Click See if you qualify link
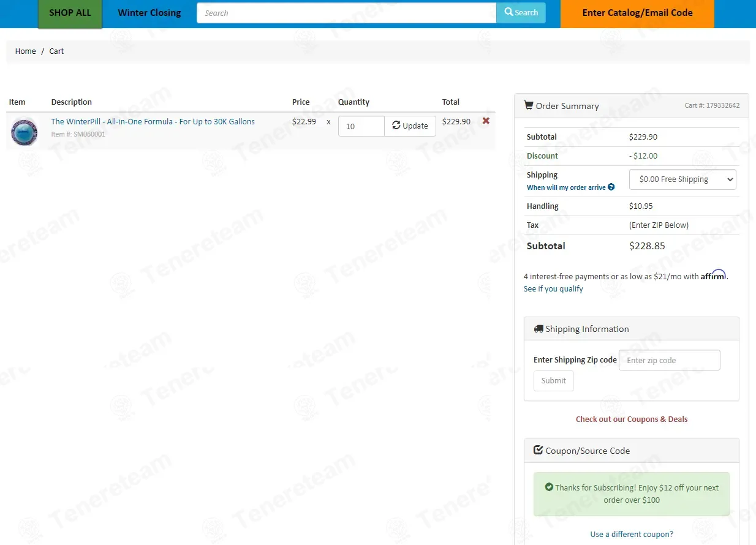Image resolution: width=756 pixels, height=545 pixels. [553, 289]
